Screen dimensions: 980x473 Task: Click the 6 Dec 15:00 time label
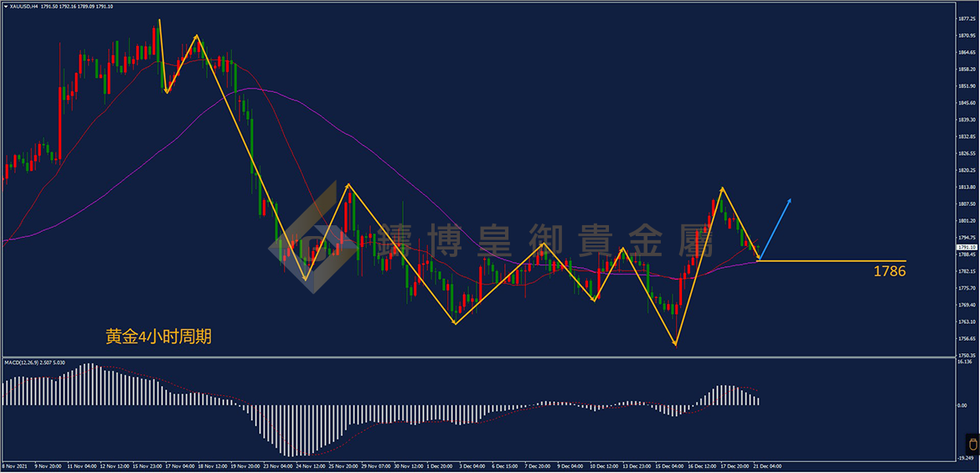pos(503,466)
